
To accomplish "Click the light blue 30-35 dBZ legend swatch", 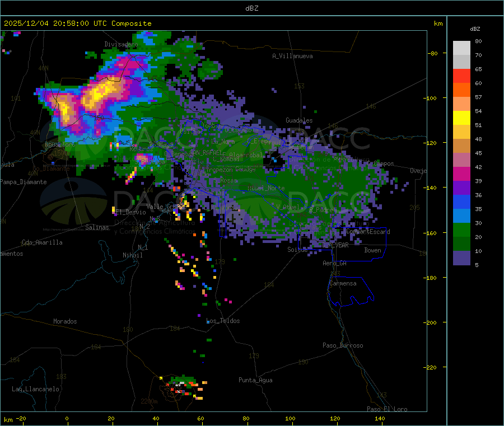I will click(x=461, y=216).
